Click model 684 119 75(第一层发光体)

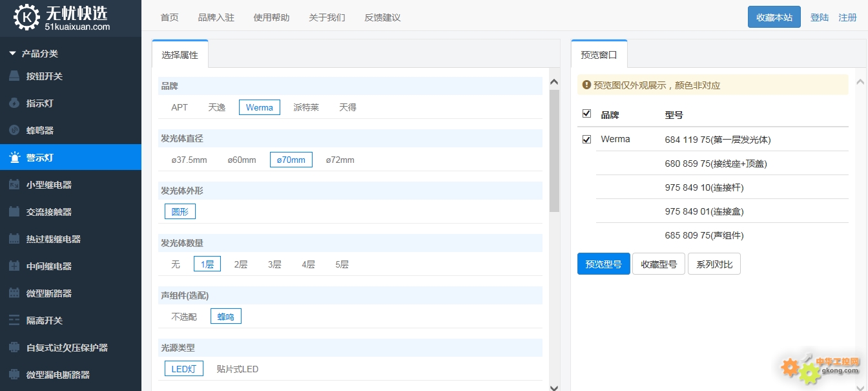(x=718, y=140)
